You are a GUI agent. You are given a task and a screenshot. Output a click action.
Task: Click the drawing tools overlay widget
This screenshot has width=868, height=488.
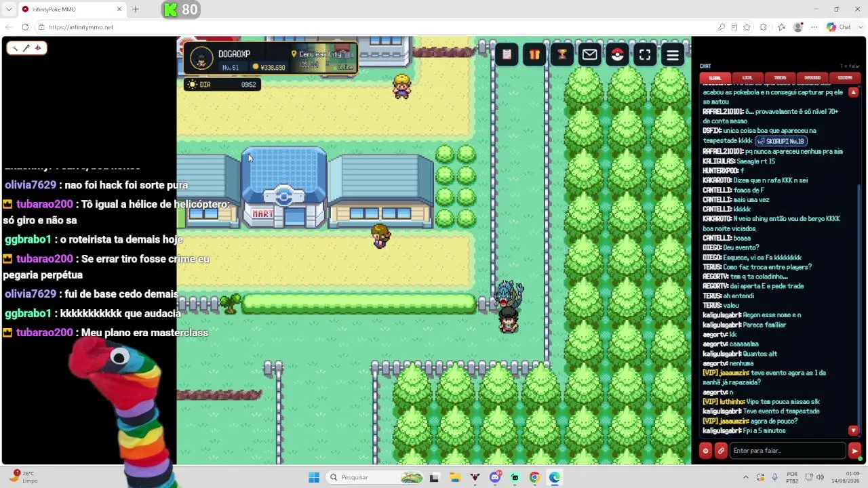click(26, 48)
